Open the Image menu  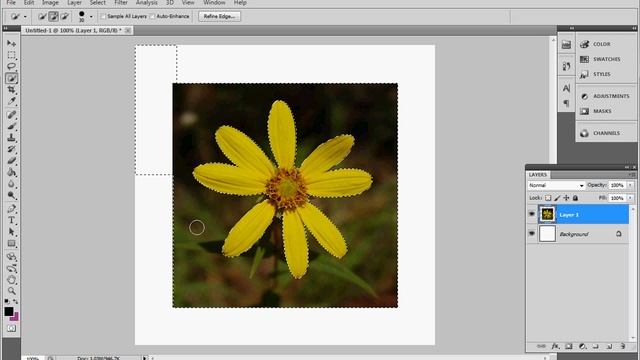click(x=50, y=3)
